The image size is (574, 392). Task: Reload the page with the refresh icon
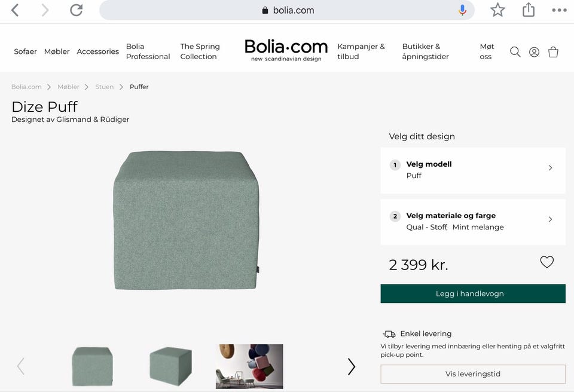point(76,10)
